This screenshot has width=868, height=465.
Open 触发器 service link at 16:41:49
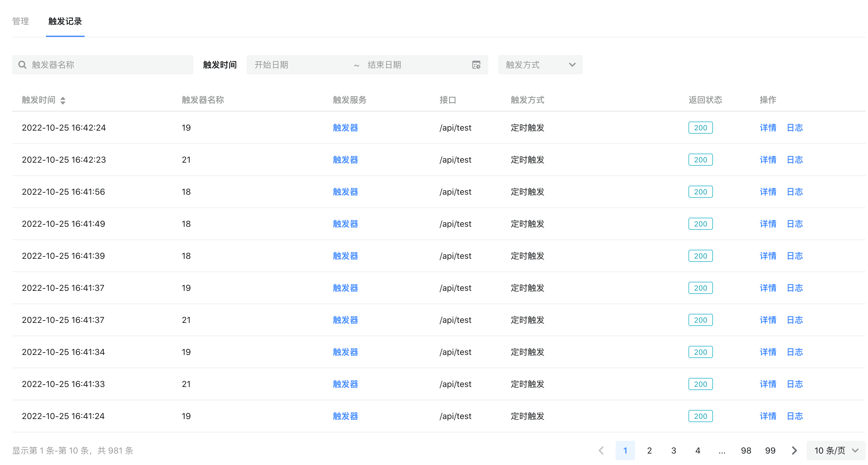[345, 224]
